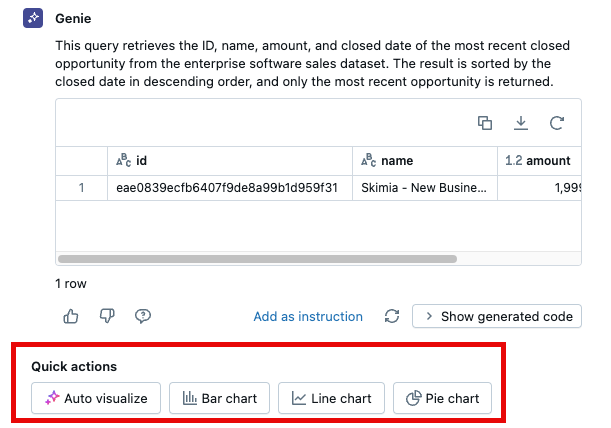
Task: Give the response a thumbs up
Action: (x=71, y=316)
